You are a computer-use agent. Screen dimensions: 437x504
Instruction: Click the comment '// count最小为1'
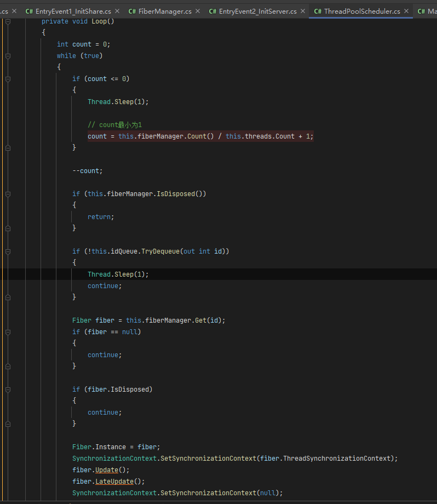coord(114,125)
